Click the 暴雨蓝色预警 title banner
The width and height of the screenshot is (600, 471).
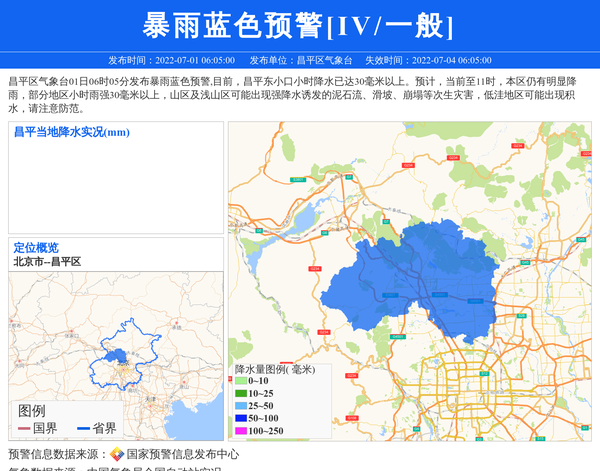click(299, 25)
